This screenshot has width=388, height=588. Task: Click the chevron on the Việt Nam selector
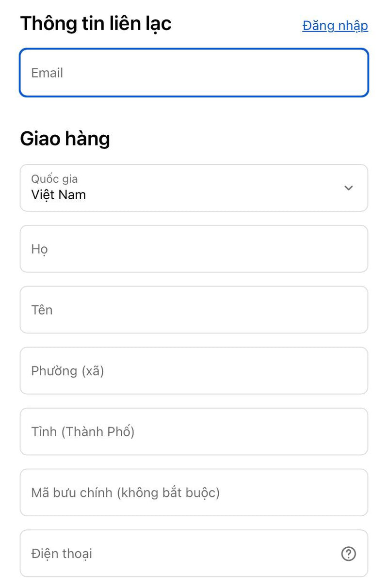pyautogui.click(x=349, y=188)
